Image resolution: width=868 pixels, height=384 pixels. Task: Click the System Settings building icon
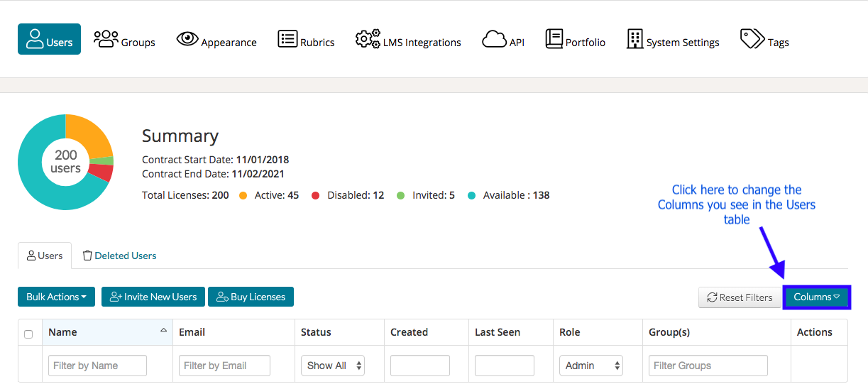tap(634, 39)
